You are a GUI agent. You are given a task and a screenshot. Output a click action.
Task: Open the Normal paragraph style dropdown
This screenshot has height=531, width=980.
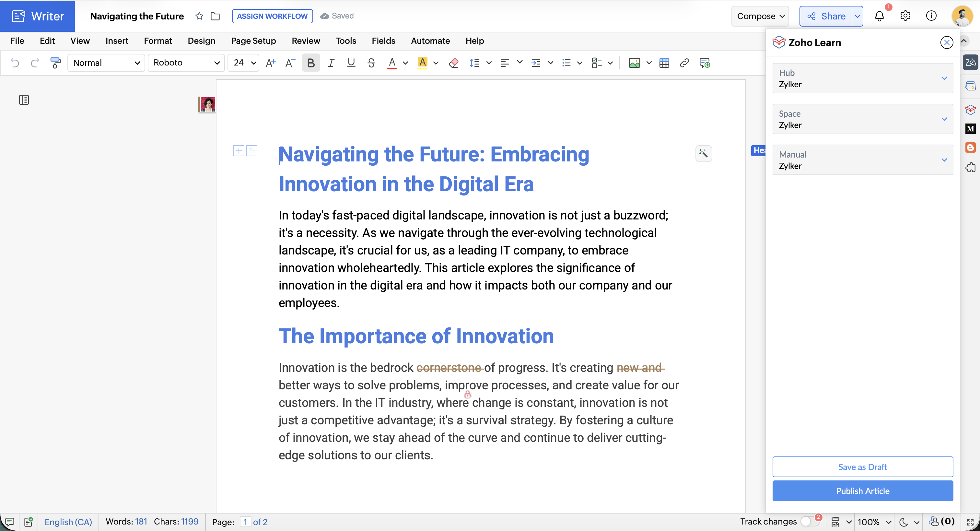click(x=106, y=63)
